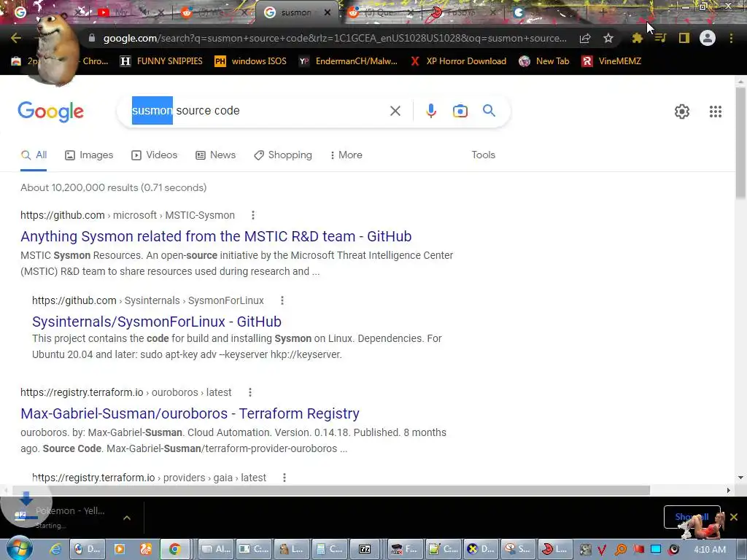The image size is (747, 560).
Task: Open Sysinternals/SysmonForLinux GitHub link
Action: pos(157,322)
